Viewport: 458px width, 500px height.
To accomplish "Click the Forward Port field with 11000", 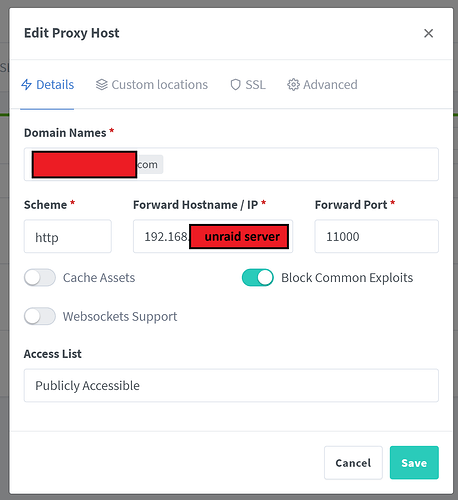I will coord(376,236).
